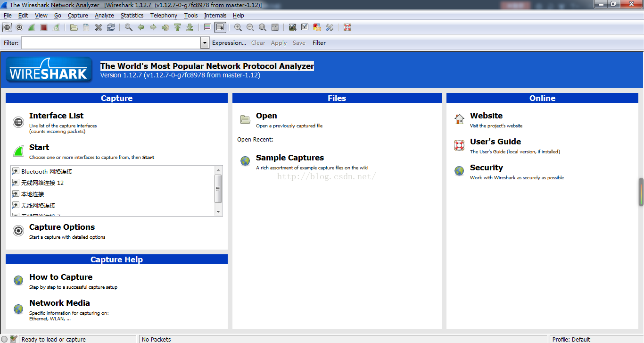Click the list capture interfaces toolbar icon

pos(7,27)
